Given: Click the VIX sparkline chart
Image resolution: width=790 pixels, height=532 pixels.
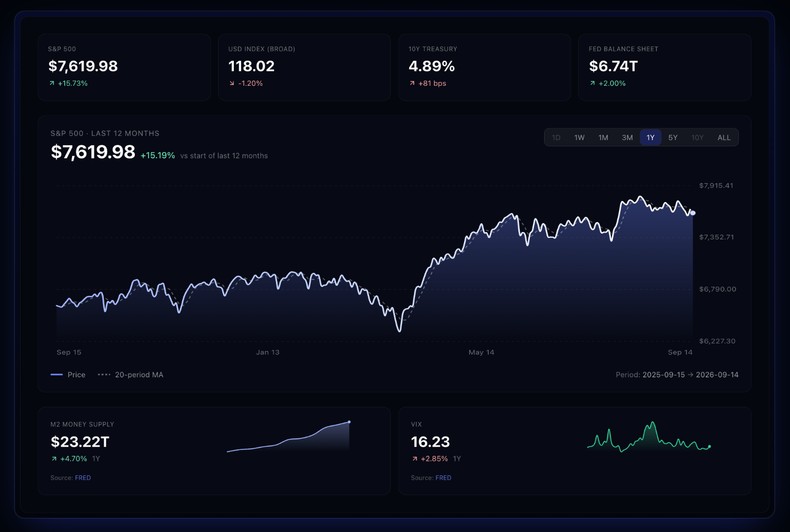Looking at the screenshot, I should click(649, 437).
